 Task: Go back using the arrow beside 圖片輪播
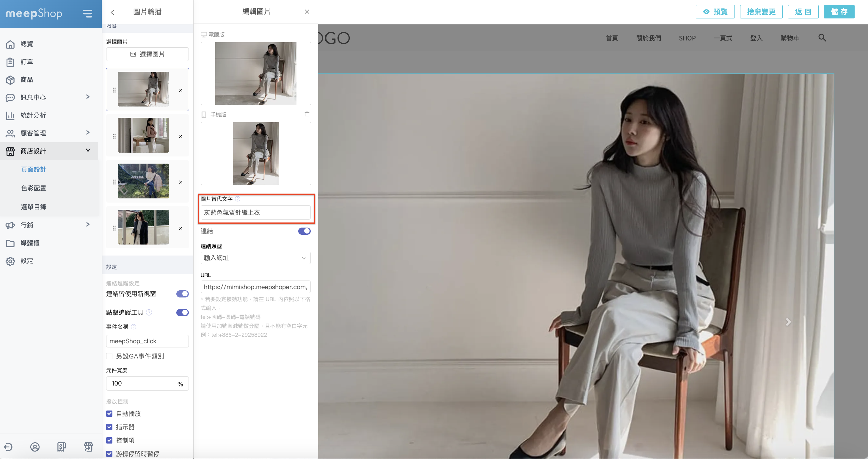[112, 12]
